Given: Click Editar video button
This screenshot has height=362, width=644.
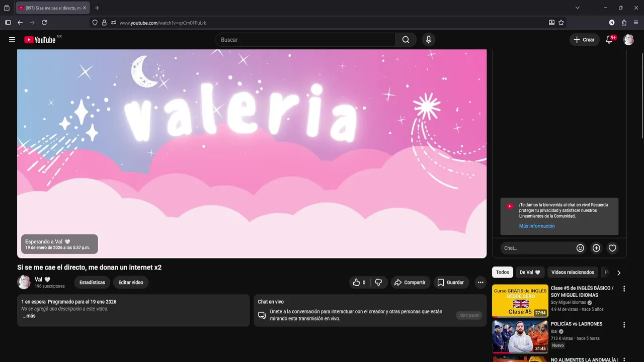Looking at the screenshot, I should [x=131, y=283].
